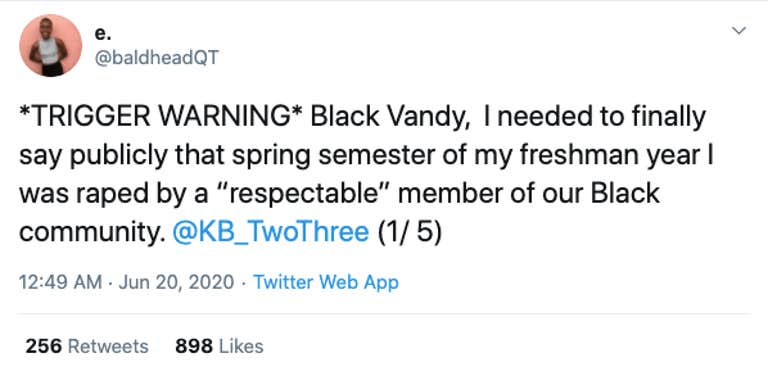Open the Twitter Web App source link
The height and width of the screenshot is (376, 768).
click(326, 282)
